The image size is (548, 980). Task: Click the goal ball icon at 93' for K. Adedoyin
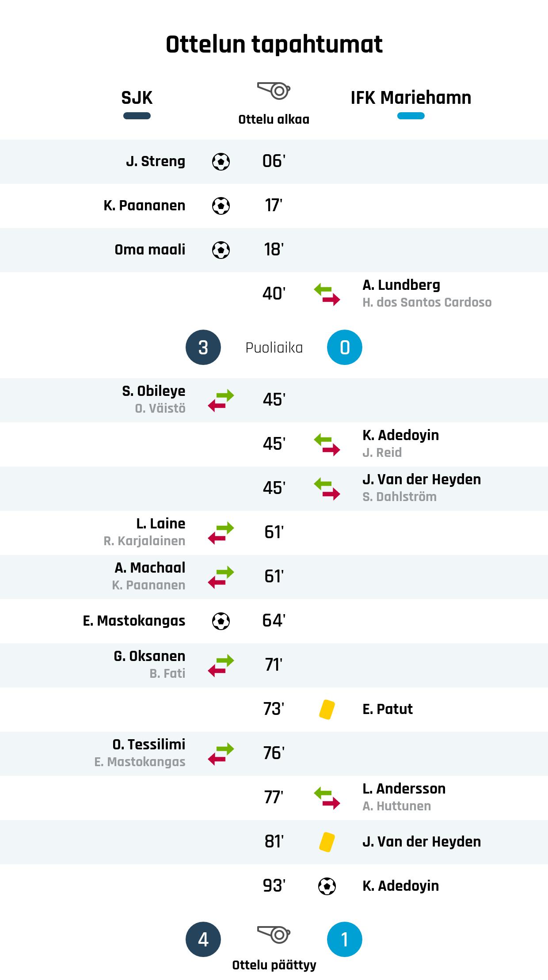[x=327, y=886]
